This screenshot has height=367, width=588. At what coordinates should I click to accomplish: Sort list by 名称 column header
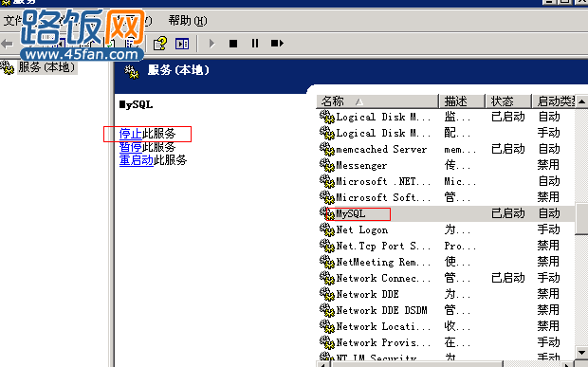coord(377,101)
